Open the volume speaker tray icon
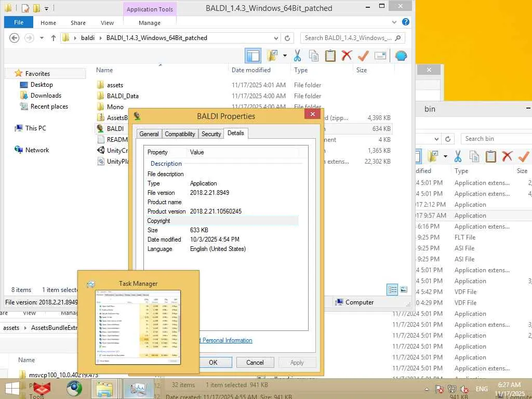 pos(464,389)
